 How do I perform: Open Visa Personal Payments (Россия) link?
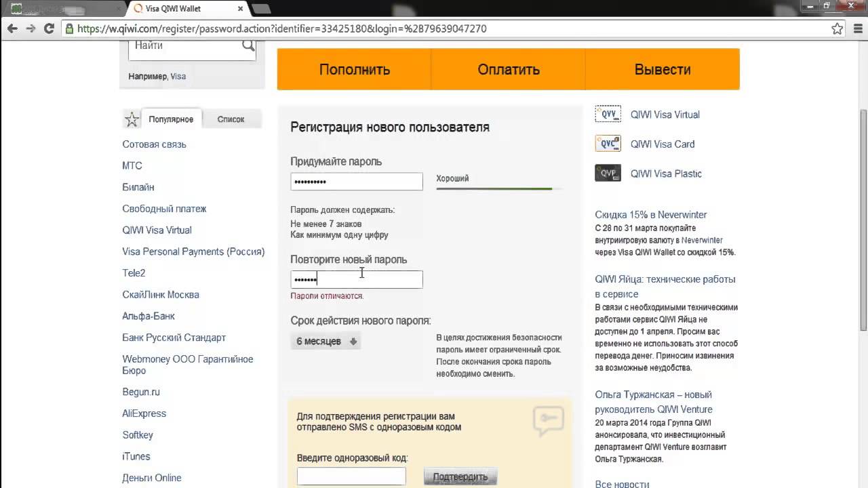[193, 251]
